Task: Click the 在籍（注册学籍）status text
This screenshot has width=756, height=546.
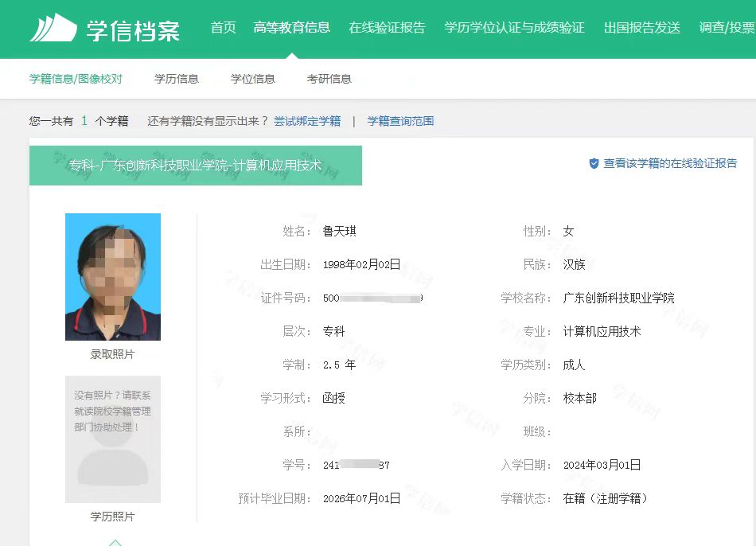Action: [606, 498]
